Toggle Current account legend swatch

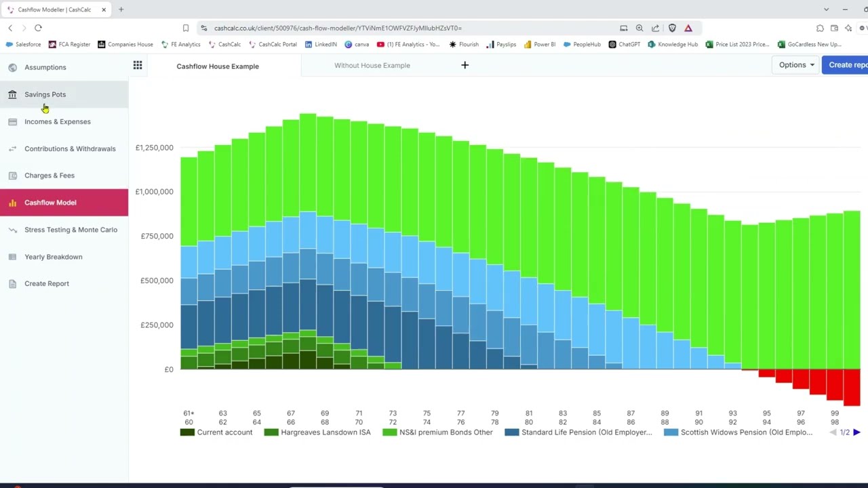(187, 432)
